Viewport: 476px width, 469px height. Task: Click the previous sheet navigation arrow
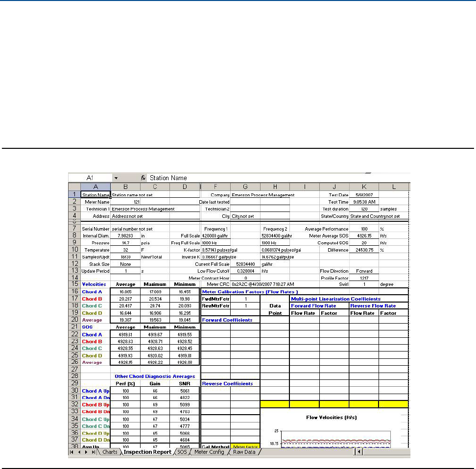click(78, 452)
